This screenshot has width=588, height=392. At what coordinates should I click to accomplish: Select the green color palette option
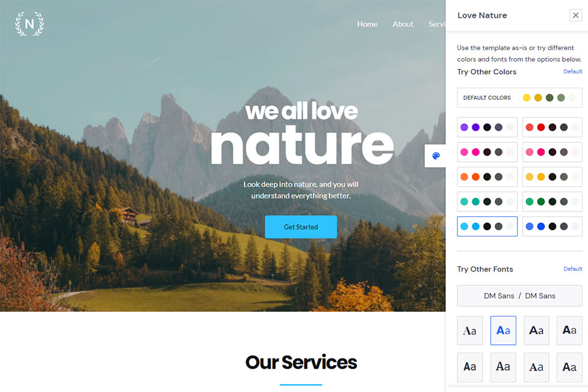(552, 202)
